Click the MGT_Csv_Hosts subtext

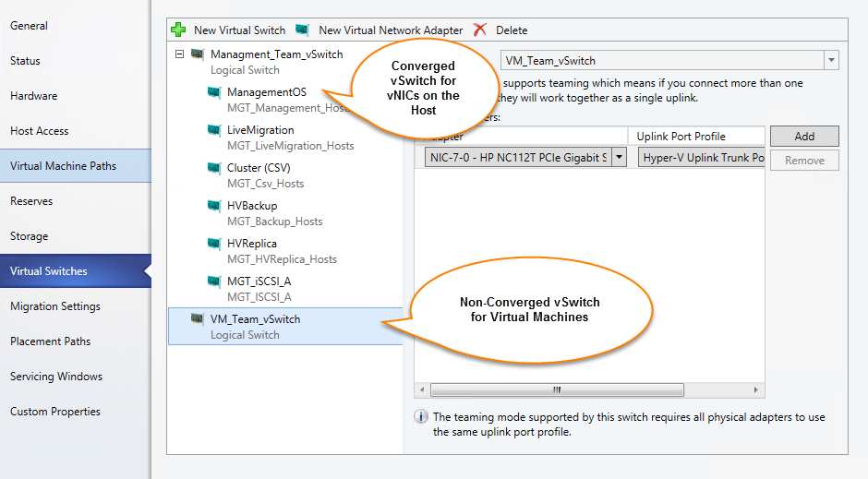tap(266, 184)
